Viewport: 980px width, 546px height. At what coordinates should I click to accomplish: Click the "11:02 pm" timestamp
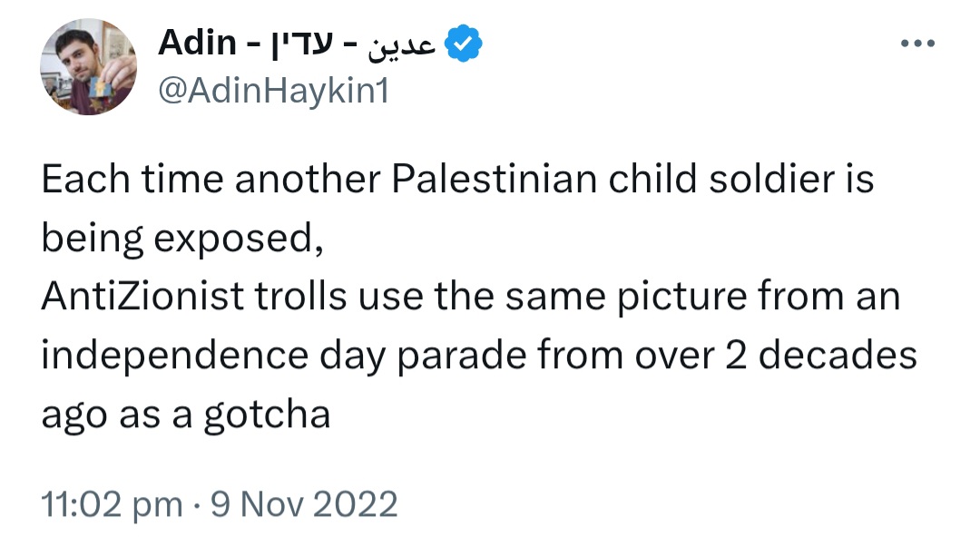pos(112,504)
